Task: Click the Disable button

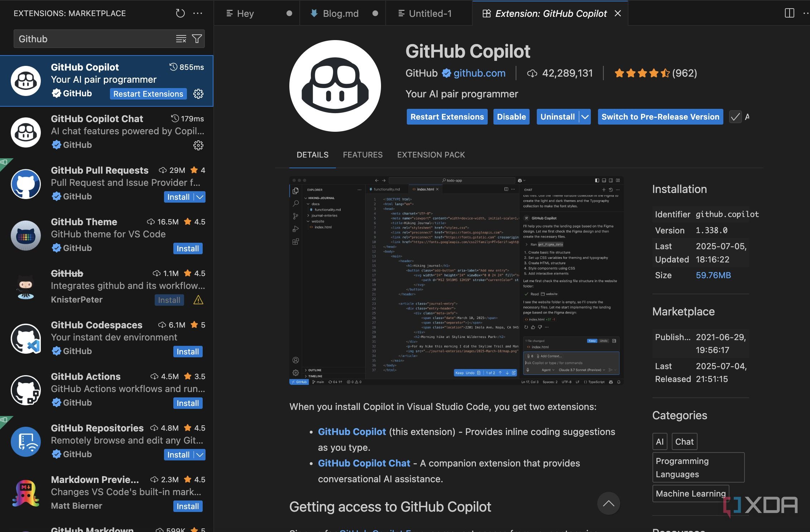Action: (511, 117)
